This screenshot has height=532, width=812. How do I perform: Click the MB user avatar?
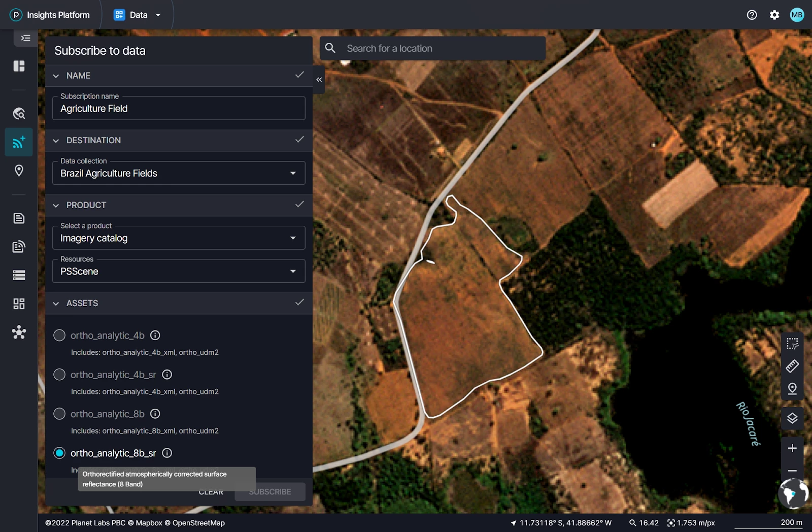pyautogui.click(x=797, y=15)
